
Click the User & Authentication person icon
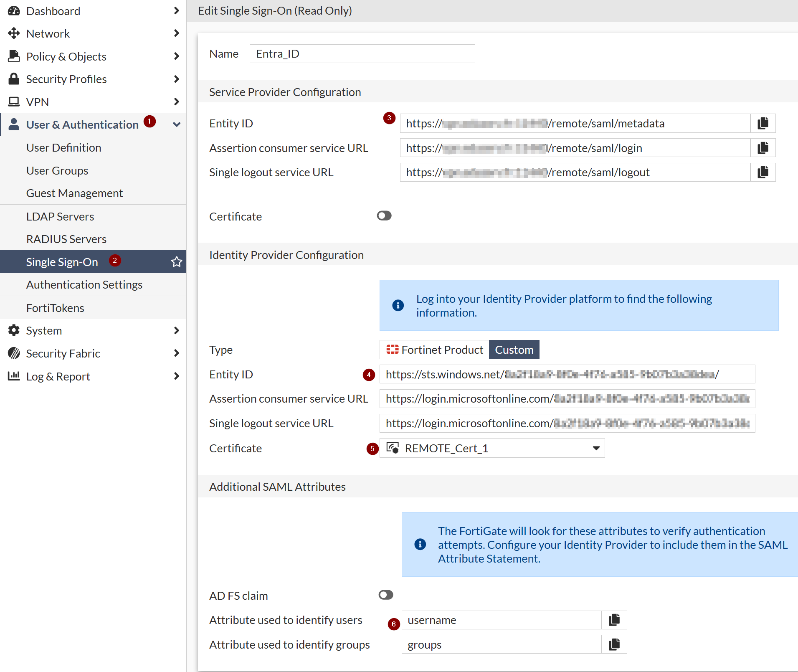(x=14, y=124)
